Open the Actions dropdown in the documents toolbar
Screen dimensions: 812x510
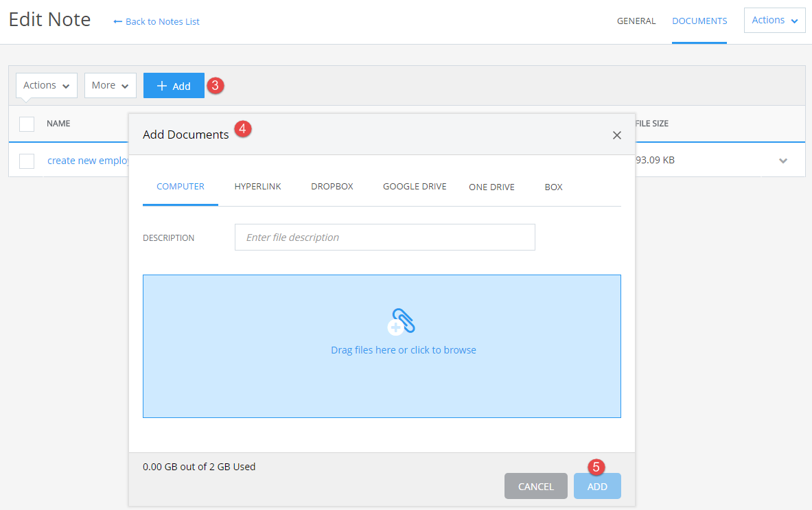point(47,85)
